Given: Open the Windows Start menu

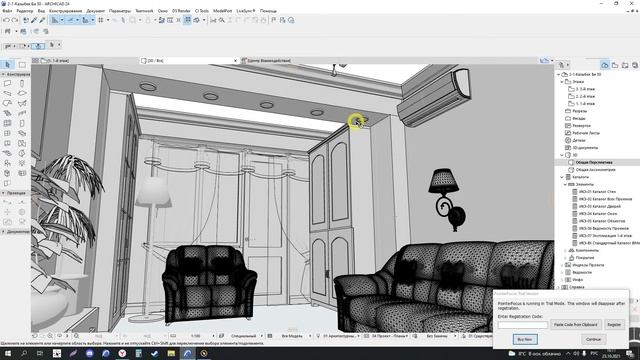Looking at the screenshot, I should pyautogui.click(x=7, y=353).
